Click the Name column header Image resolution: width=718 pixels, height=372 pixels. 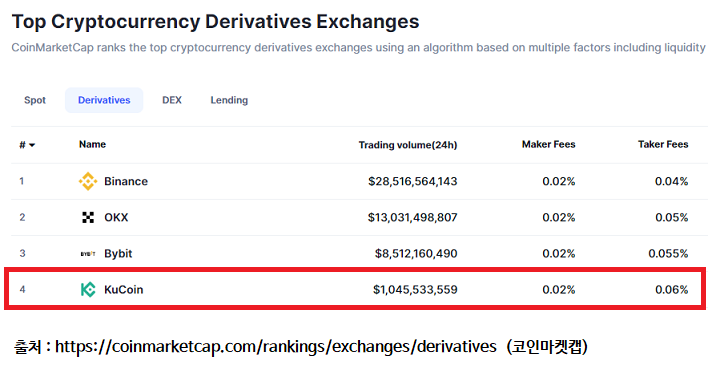[x=92, y=144]
